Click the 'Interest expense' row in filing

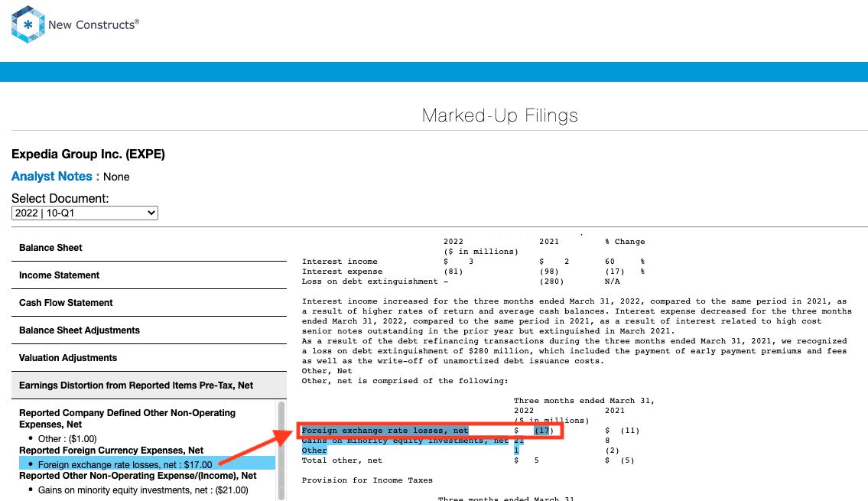pyautogui.click(x=473, y=272)
